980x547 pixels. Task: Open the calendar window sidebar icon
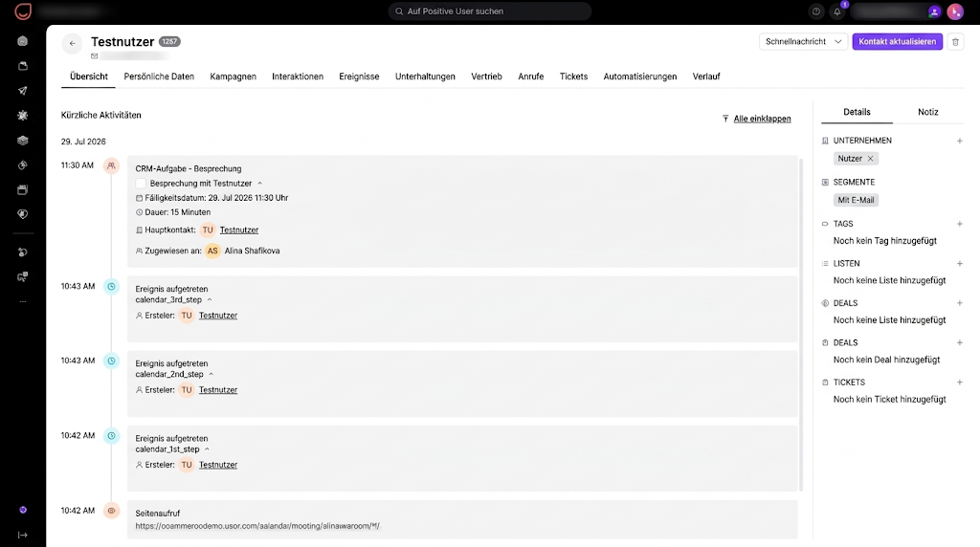[23, 190]
